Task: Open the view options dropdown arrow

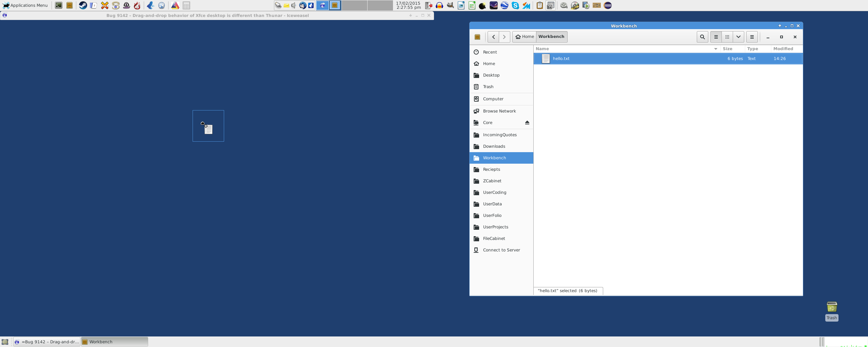Action: point(738,37)
